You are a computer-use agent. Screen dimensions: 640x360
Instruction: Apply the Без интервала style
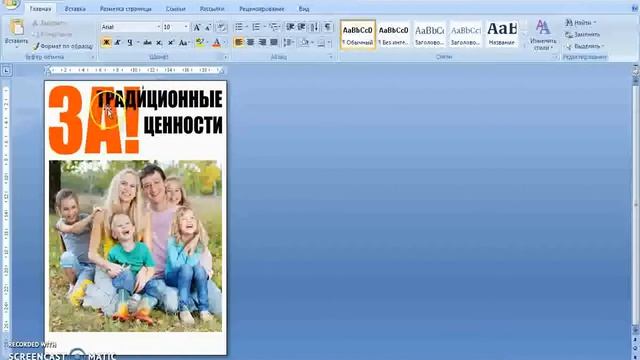[393, 34]
